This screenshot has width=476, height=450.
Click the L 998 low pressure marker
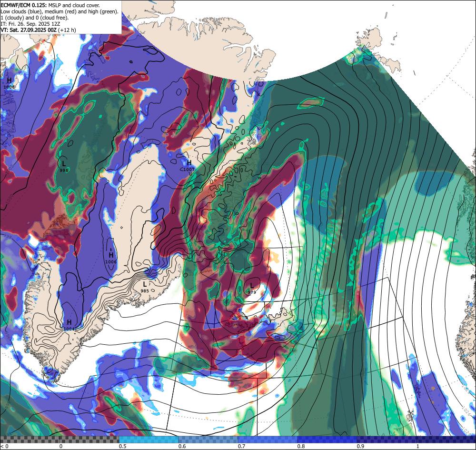(64, 166)
